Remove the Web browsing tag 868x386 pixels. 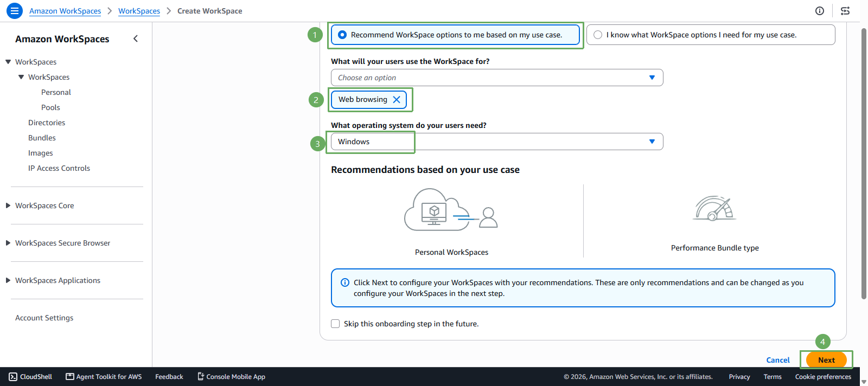point(397,100)
